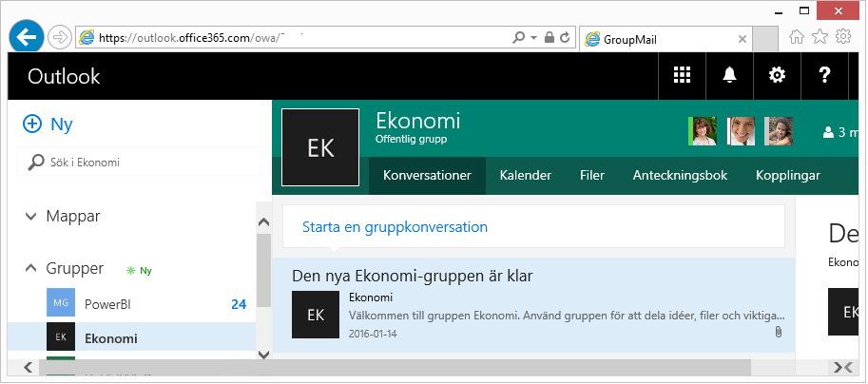The height and width of the screenshot is (384, 868).
Task: Click the Ny button to create new
Action: coord(48,124)
